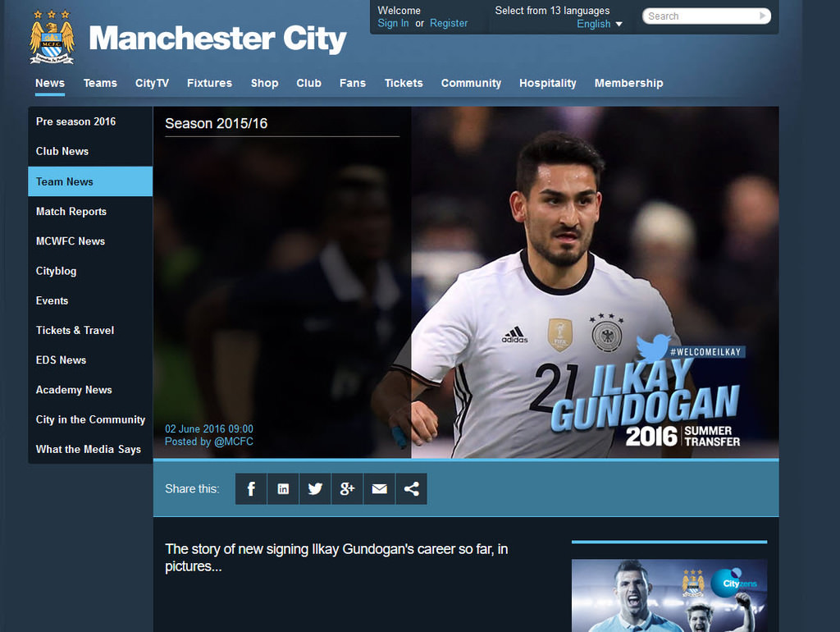Select Hospitality in the top navigation
840x632 pixels.
[x=547, y=83]
